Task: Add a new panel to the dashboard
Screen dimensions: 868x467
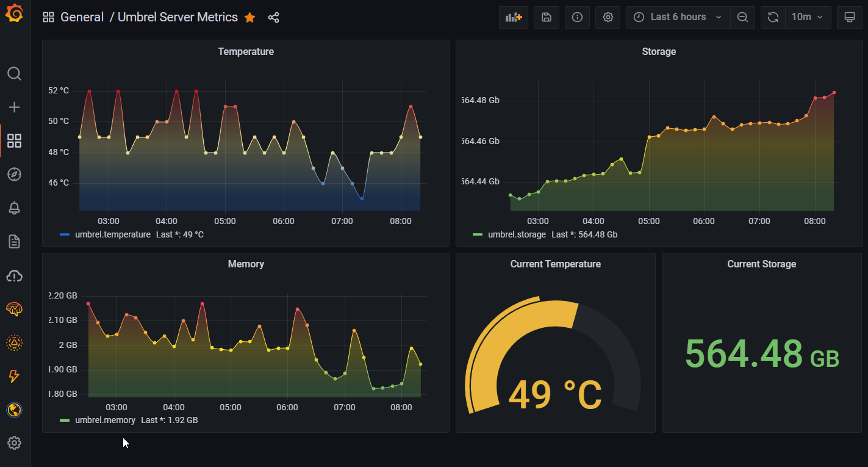Action: [514, 17]
